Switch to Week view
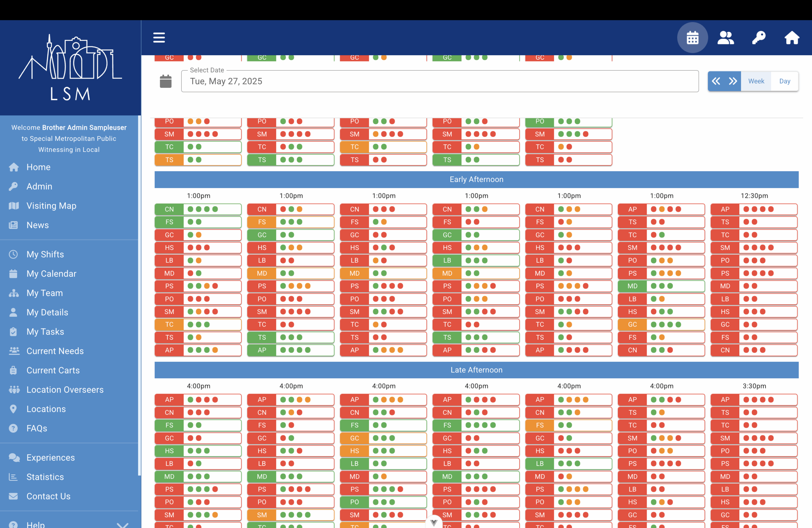This screenshot has width=812, height=528. pos(756,81)
